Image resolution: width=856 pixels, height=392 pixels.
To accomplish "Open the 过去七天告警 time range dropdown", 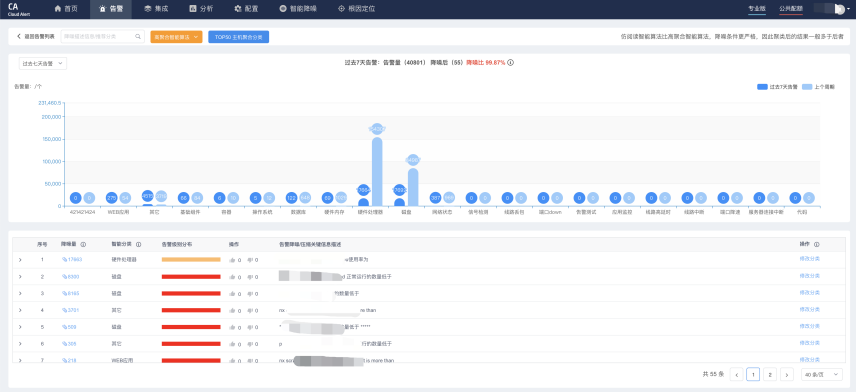I will [x=43, y=63].
